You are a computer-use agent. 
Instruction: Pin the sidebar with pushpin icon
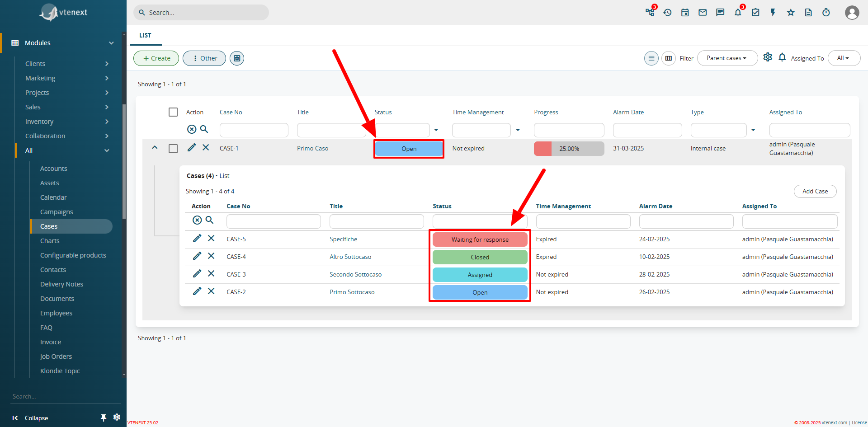[x=104, y=418]
